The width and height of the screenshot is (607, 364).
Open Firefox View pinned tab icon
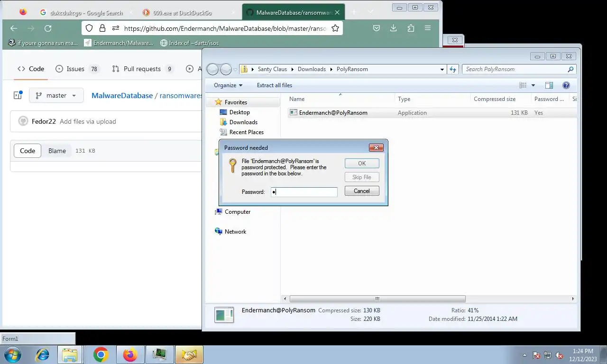pos(23,12)
